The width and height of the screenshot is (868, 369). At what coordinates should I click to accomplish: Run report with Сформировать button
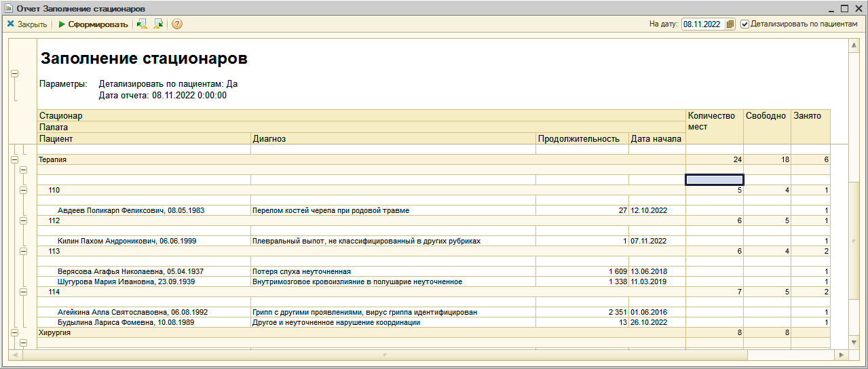click(92, 24)
